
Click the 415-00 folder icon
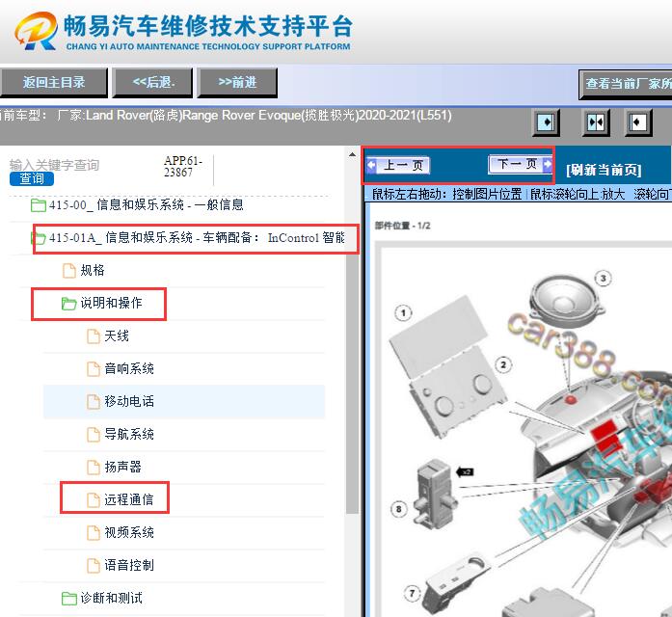point(39,205)
